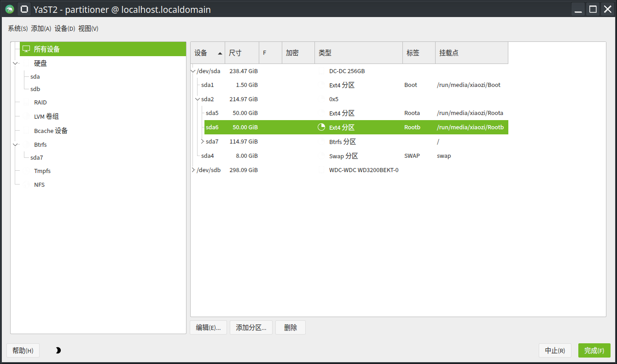Click the type icon in the sda1 row
The height and width of the screenshot is (364, 617).
[x=321, y=85]
